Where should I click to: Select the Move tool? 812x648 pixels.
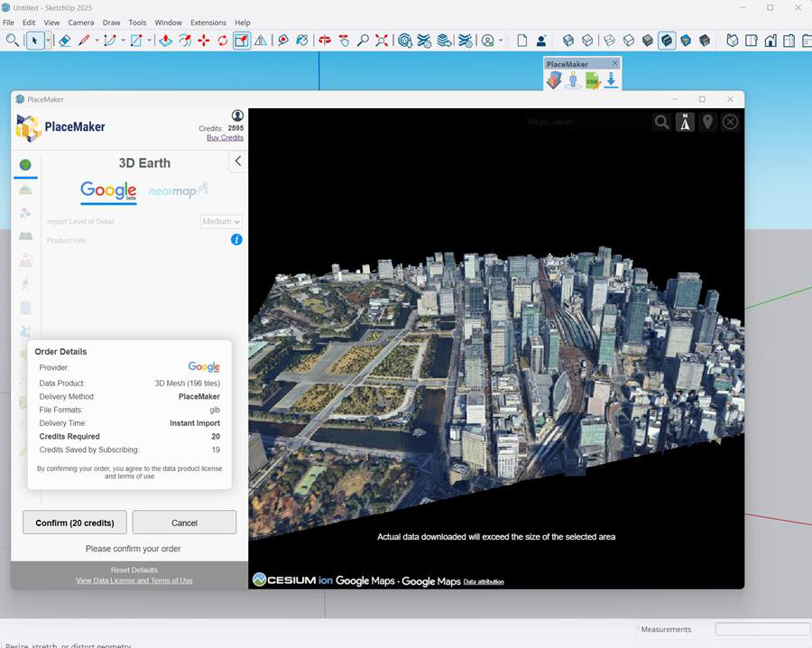(204, 41)
